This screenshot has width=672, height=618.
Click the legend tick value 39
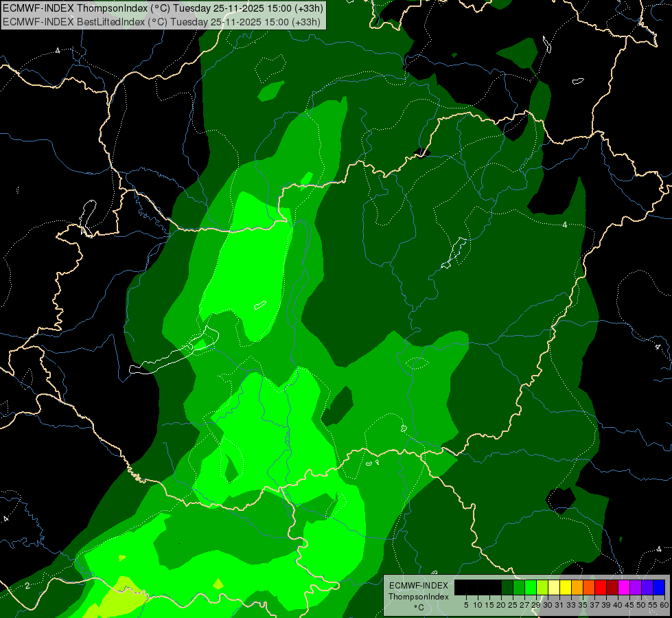coord(606,605)
